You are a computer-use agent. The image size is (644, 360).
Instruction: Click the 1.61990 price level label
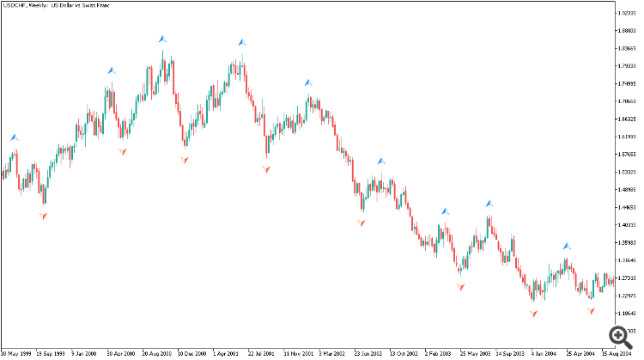coord(627,137)
